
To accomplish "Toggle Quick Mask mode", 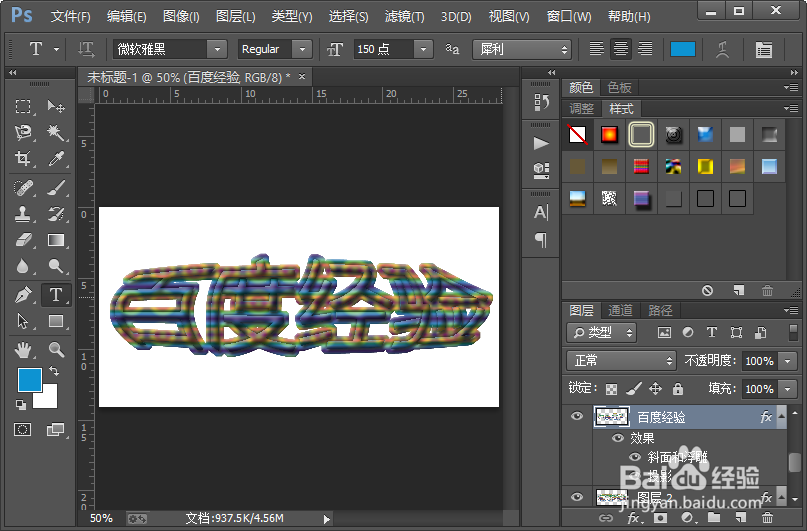I will point(23,429).
